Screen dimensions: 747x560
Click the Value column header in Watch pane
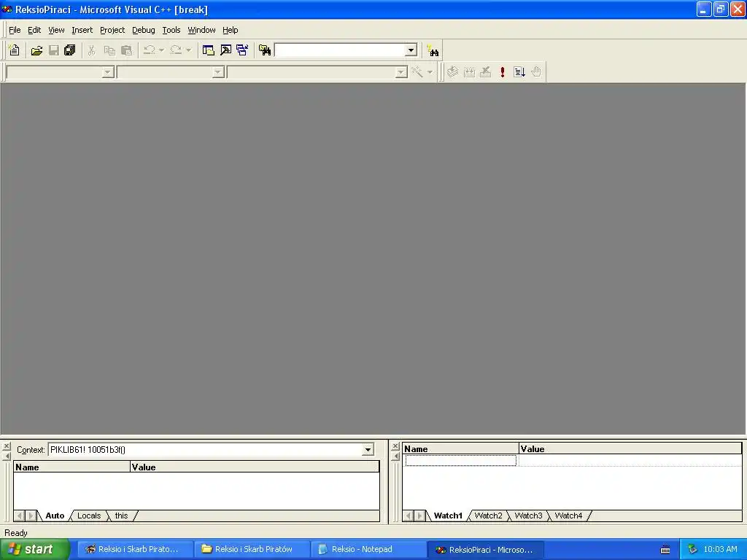tap(630, 448)
